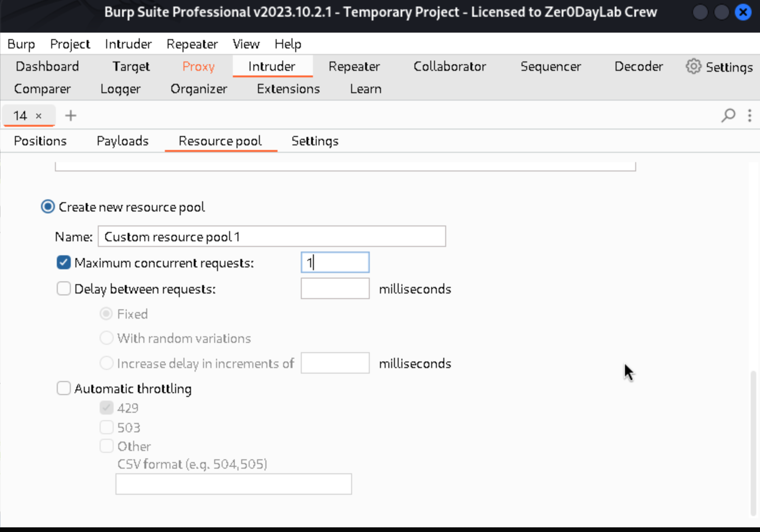Switch to the Proxy tab

point(198,66)
